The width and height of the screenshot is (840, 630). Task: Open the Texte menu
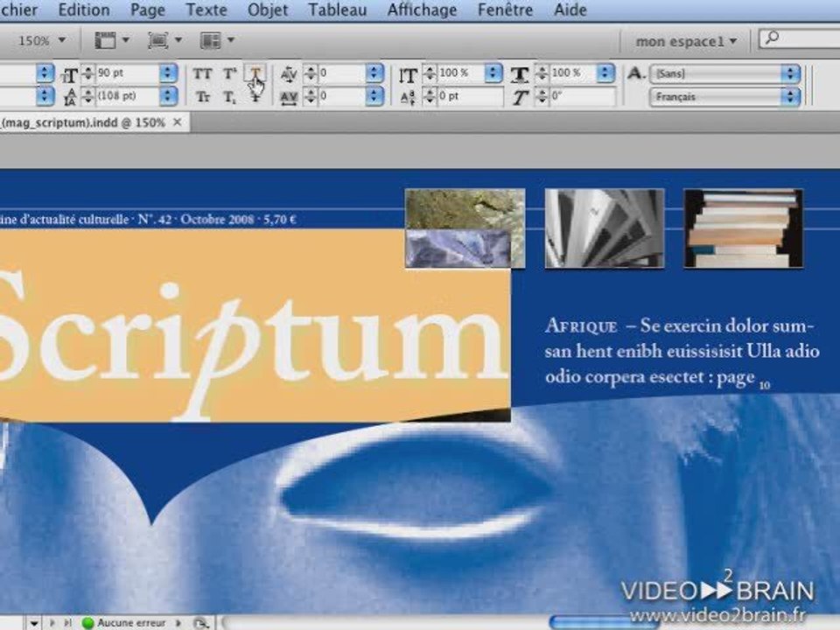(x=206, y=10)
